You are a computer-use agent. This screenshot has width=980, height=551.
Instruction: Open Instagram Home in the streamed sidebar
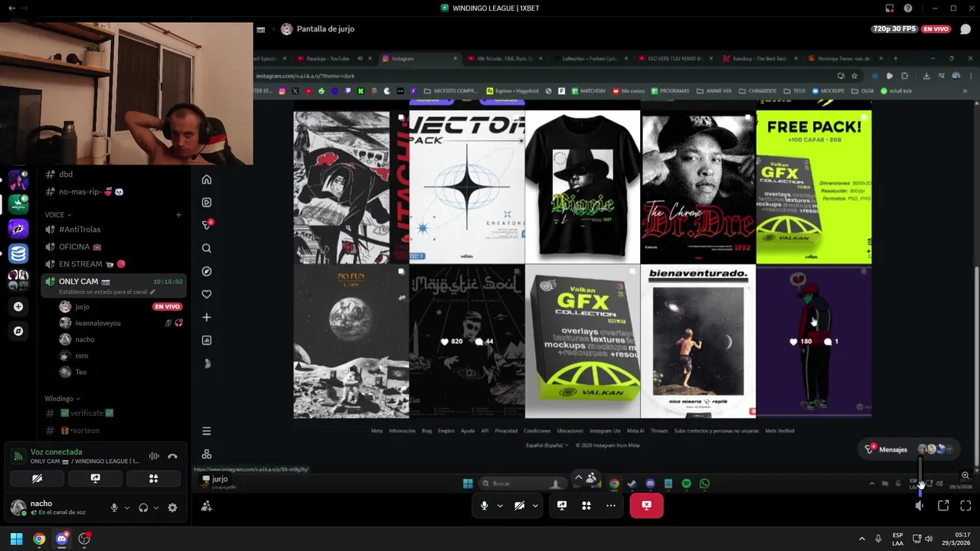tap(206, 180)
